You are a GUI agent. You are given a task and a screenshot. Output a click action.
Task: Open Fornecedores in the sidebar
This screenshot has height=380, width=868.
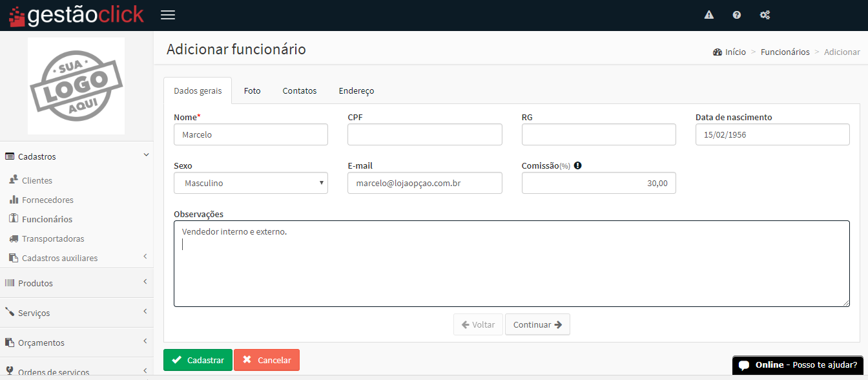point(48,200)
